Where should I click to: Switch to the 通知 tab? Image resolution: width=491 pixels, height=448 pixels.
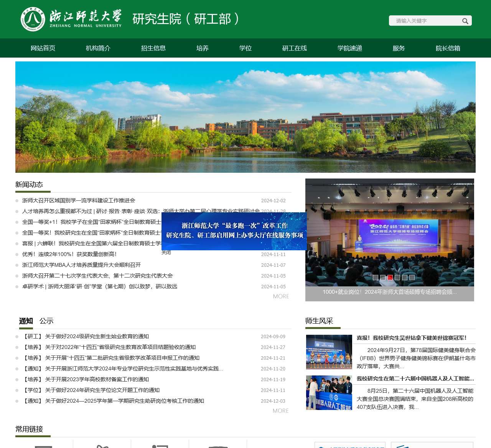[x=26, y=321]
